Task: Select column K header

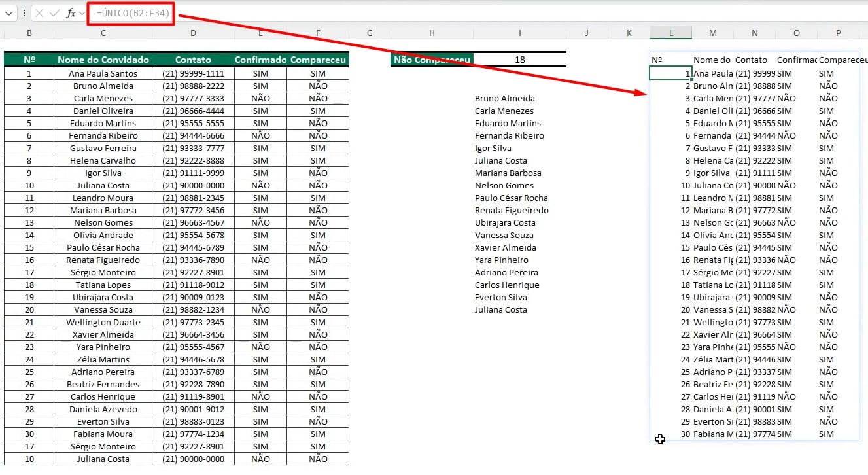Action: click(x=629, y=33)
